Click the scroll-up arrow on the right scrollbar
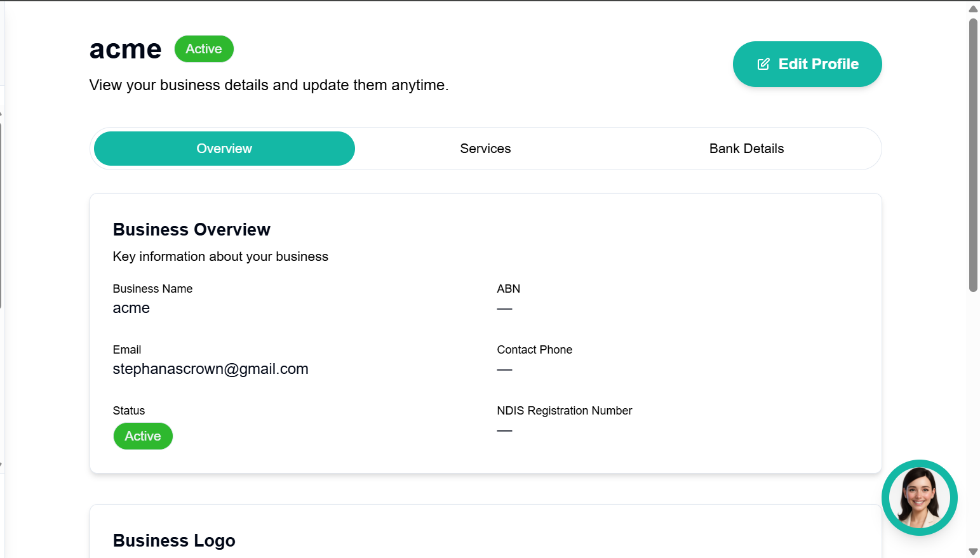This screenshot has height=558, width=980. [972, 8]
